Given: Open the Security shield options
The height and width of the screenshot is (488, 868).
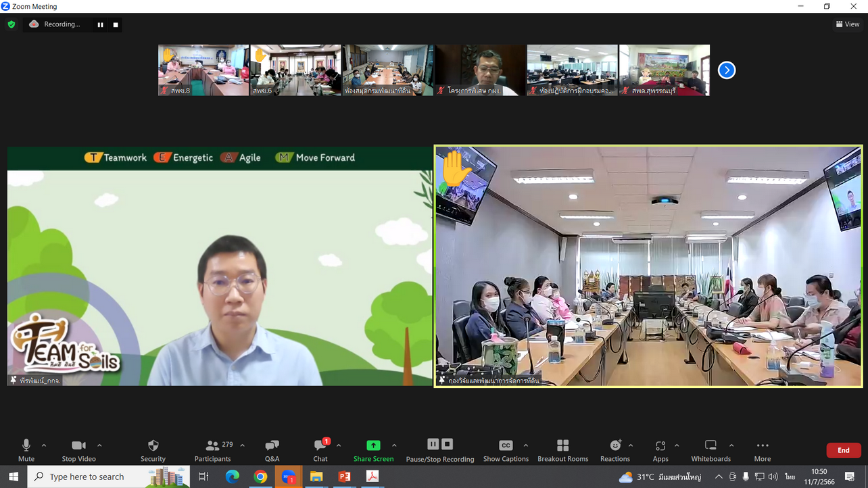Looking at the screenshot, I should 153,450.
